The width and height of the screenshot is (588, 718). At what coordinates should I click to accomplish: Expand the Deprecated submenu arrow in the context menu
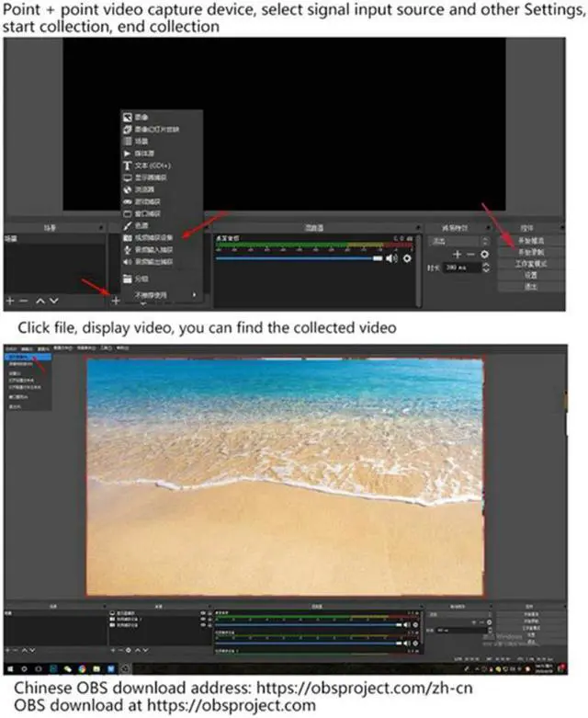pos(194,294)
